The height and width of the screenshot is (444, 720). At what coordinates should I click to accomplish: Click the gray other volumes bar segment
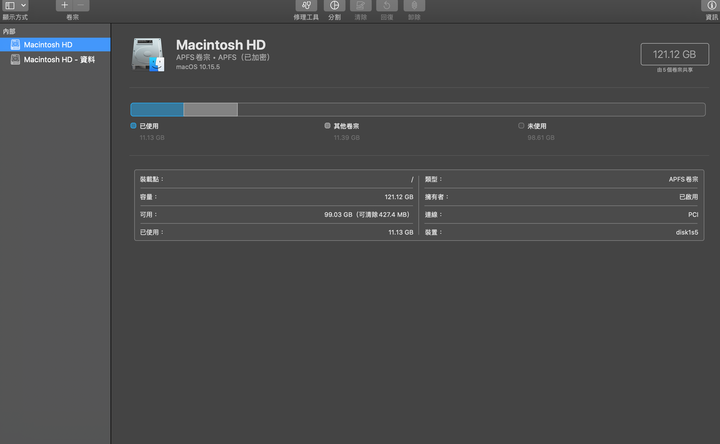211,109
